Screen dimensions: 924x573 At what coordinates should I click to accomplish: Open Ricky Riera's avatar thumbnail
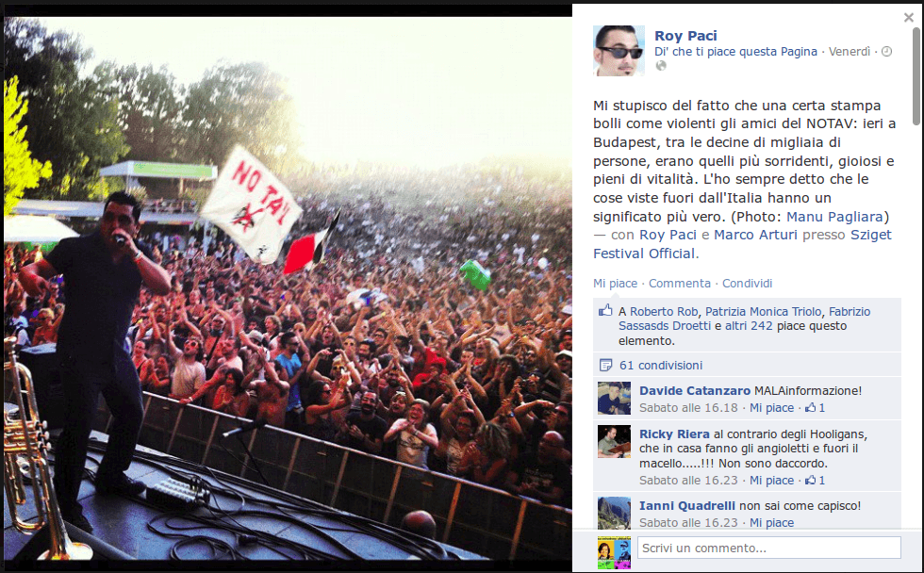(x=614, y=441)
